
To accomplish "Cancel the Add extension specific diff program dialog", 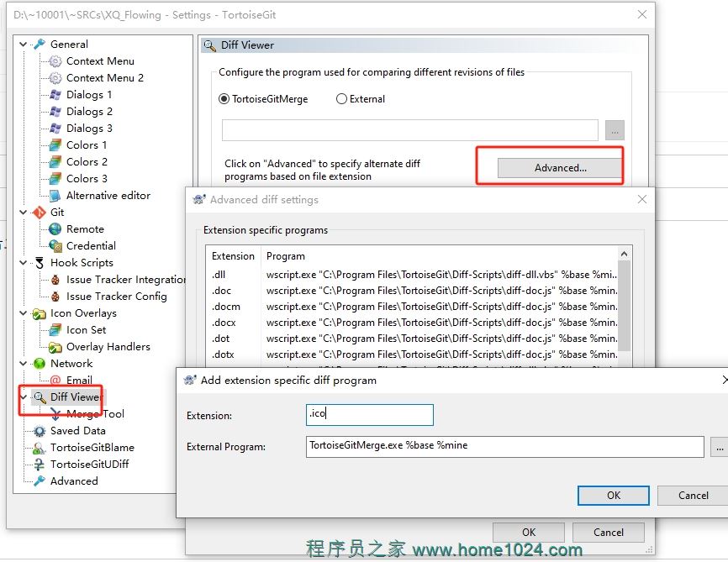I will 694,495.
